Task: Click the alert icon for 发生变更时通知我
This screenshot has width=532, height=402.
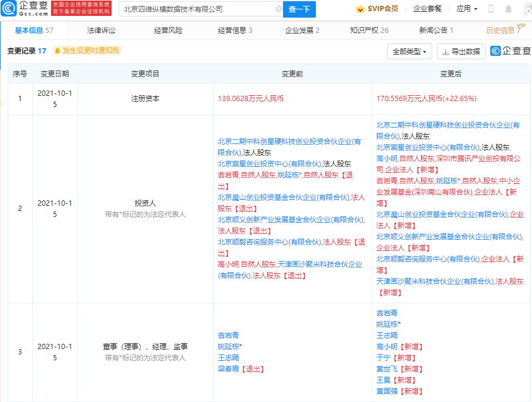Action: point(57,51)
